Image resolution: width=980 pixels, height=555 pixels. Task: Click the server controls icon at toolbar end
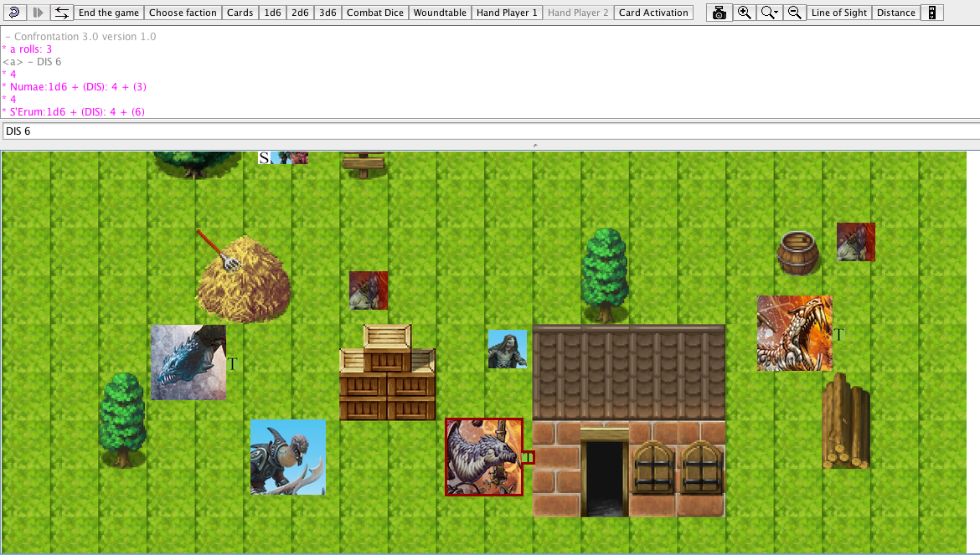932,13
